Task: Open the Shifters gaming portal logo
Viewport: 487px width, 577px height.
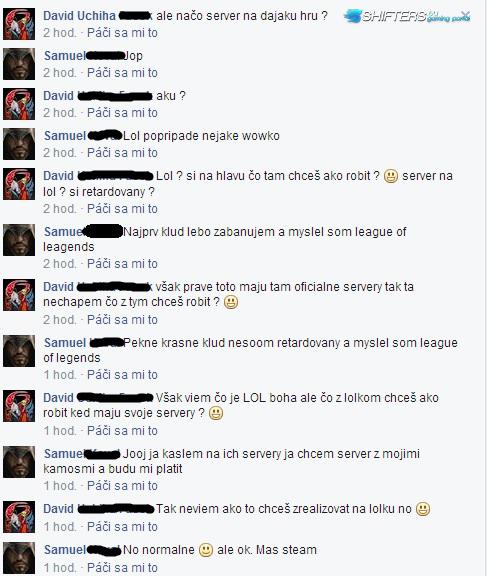Action: (x=407, y=17)
